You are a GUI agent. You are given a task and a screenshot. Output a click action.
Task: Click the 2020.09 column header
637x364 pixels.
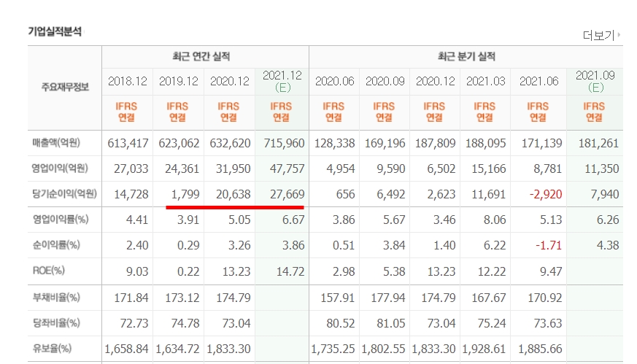click(385, 81)
